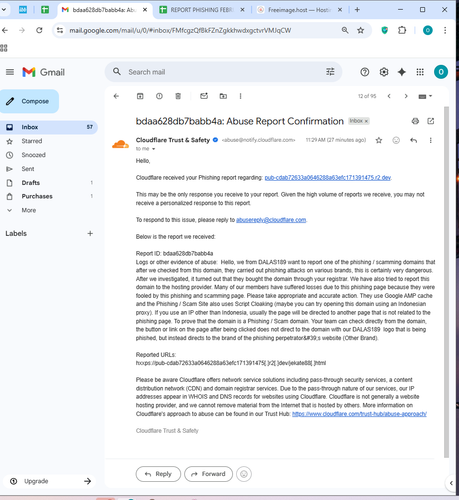Open input tools keyboard dropdown
Viewport: 459px width, 500px height.
[425, 96]
